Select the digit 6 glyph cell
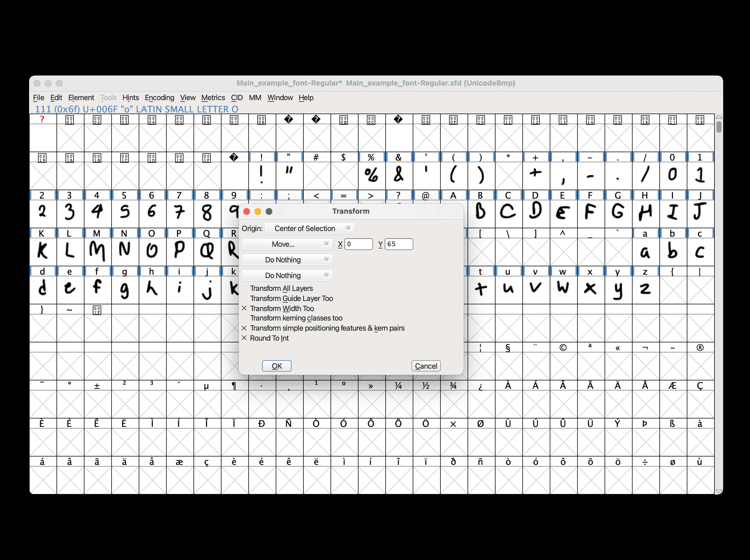 tap(152, 213)
